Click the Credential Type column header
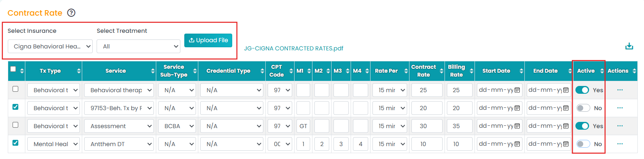This screenshot has height=159, width=644. tap(228, 71)
